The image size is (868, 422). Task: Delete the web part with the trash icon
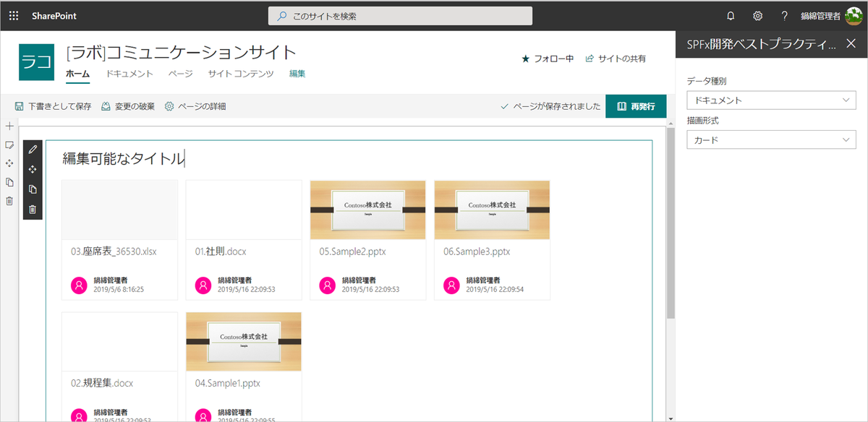click(x=33, y=207)
